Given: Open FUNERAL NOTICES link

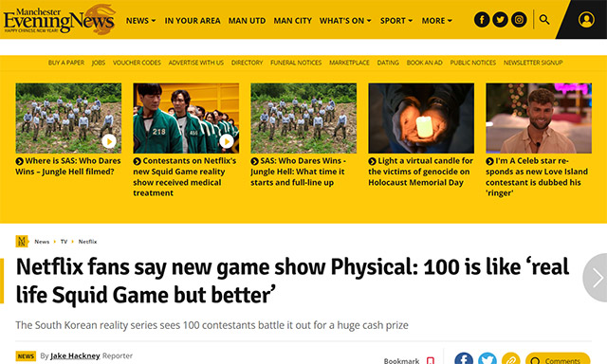Looking at the screenshot, I should 296,63.
